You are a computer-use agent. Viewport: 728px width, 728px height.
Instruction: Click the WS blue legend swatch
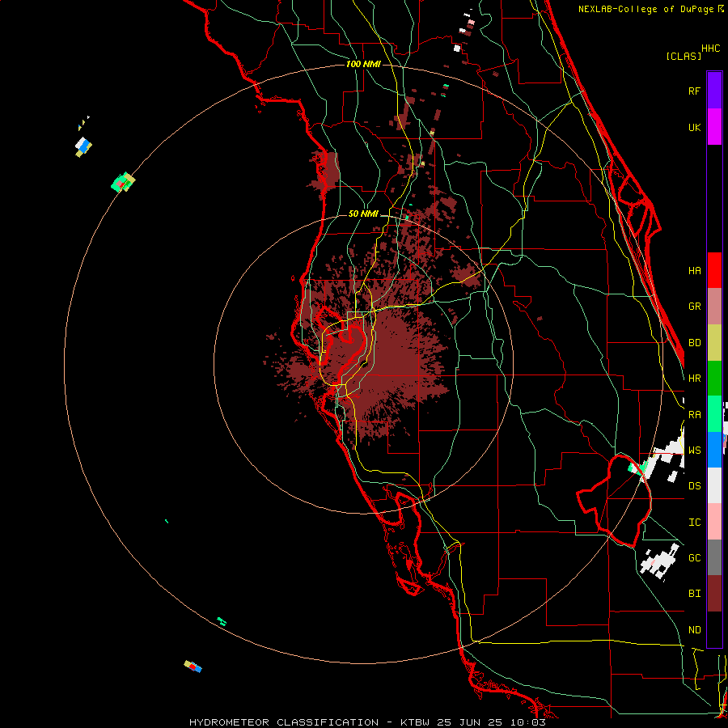click(x=714, y=450)
